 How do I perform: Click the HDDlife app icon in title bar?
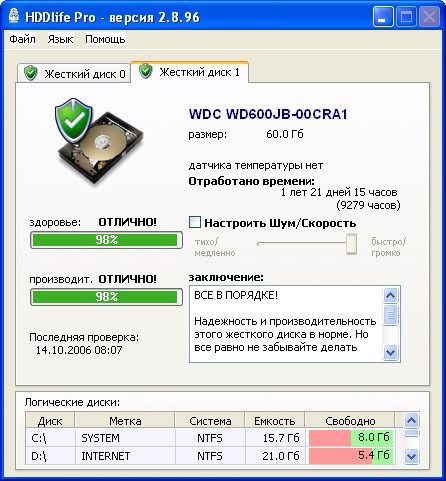(14, 17)
